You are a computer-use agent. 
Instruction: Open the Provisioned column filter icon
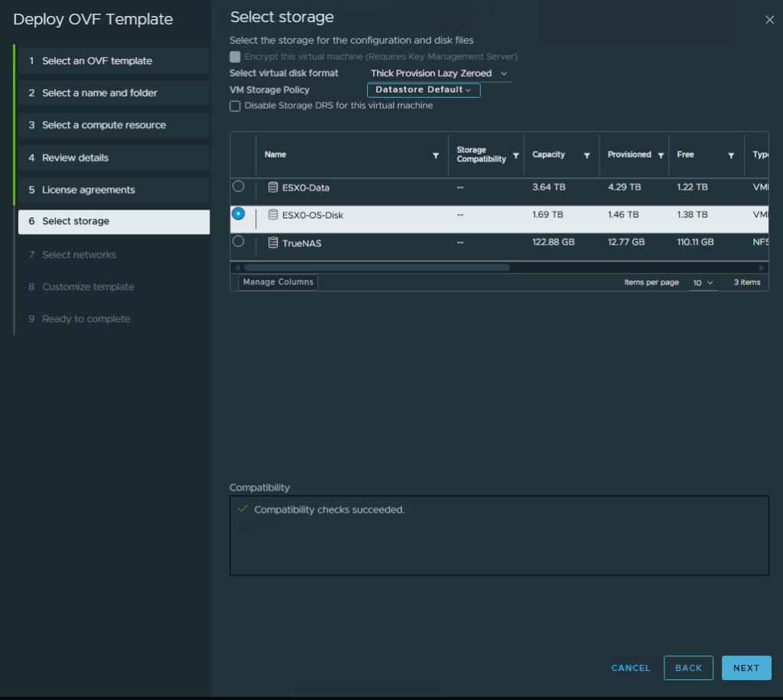pos(661,155)
